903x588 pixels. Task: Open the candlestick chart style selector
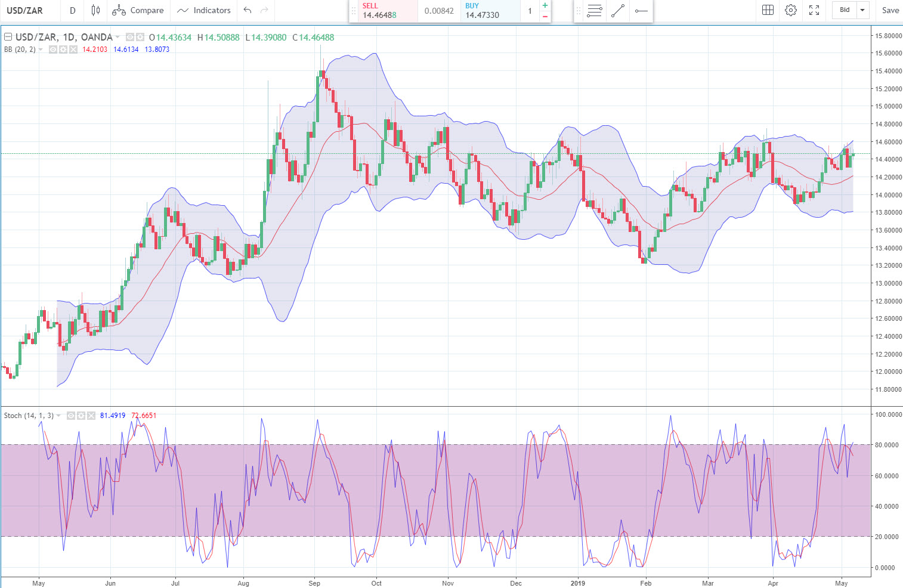coord(95,10)
